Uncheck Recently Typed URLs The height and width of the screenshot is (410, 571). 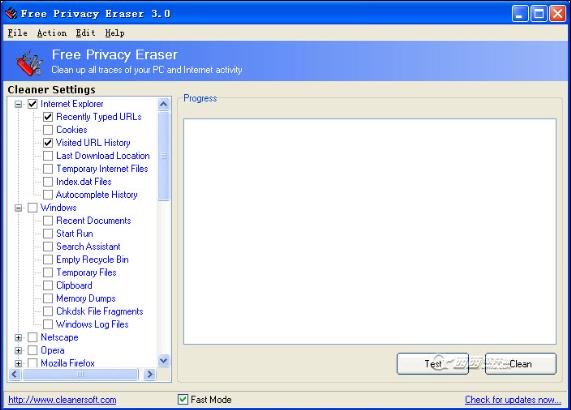tap(48, 117)
